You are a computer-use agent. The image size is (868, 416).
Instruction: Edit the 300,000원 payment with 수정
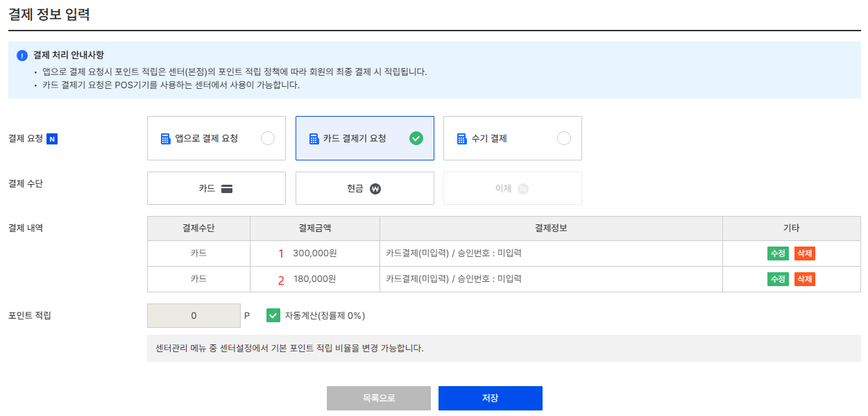tap(778, 253)
